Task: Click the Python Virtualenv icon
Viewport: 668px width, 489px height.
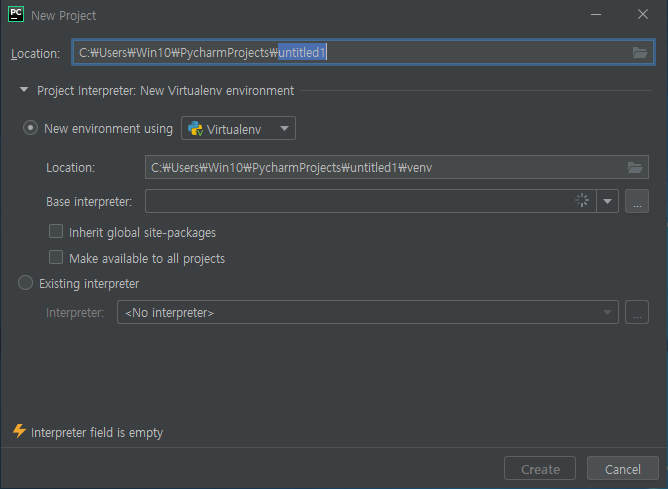Action: pyautogui.click(x=195, y=129)
